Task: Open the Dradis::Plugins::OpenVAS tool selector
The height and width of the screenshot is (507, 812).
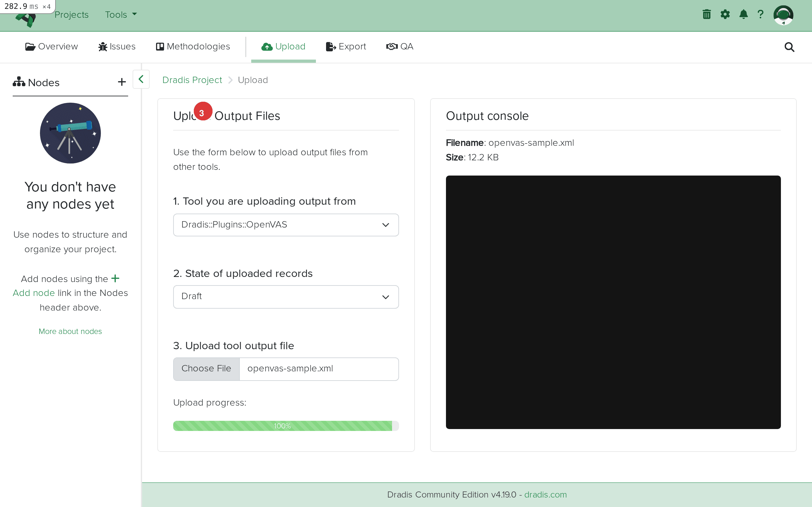Action: [x=285, y=225]
